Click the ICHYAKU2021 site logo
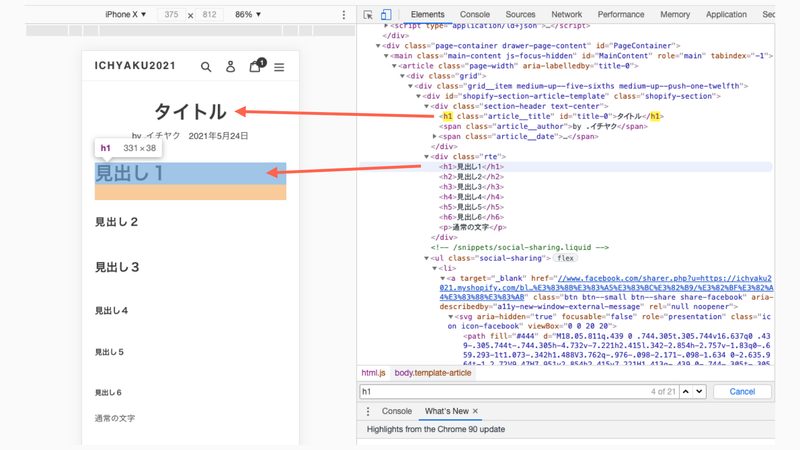The height and width of the screenshot is (450, 800). (135, 66)
